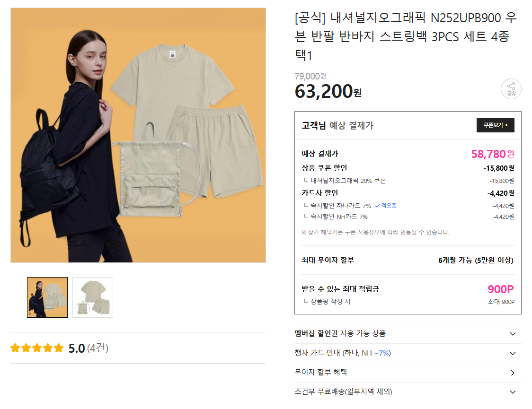532x409 pixels.
Task: Select the NH card 7% instant discount
Action: (339, 217)
